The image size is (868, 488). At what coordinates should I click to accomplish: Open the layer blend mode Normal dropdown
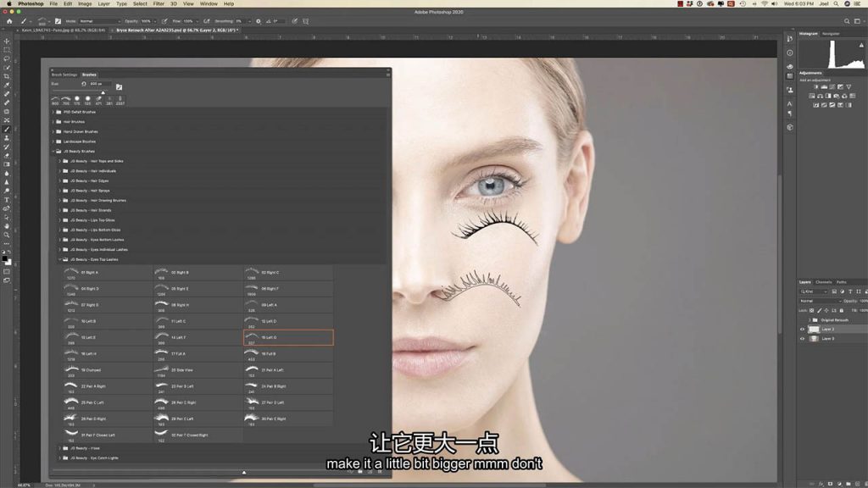click(821, 301)
